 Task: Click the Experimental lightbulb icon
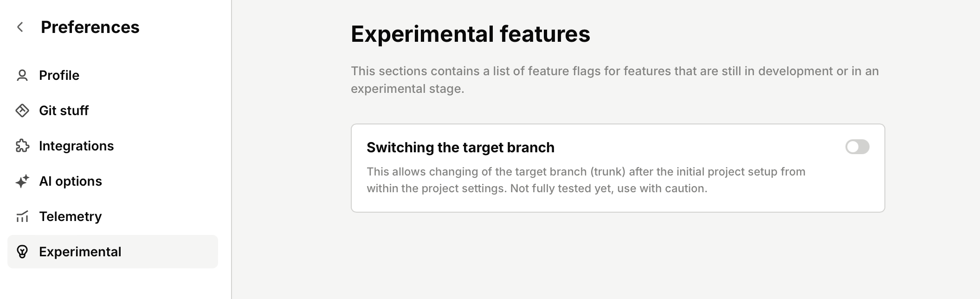(x=22, y=252)
